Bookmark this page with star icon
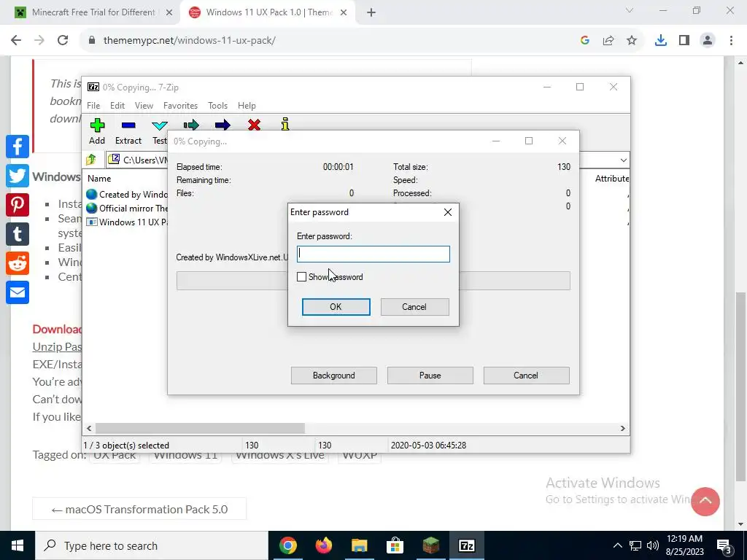 coord(632,41)
